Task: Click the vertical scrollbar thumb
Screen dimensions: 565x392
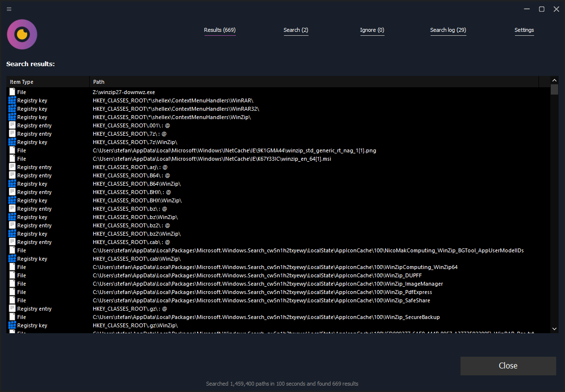Action: pyautogui.click(x=554, y=89)
